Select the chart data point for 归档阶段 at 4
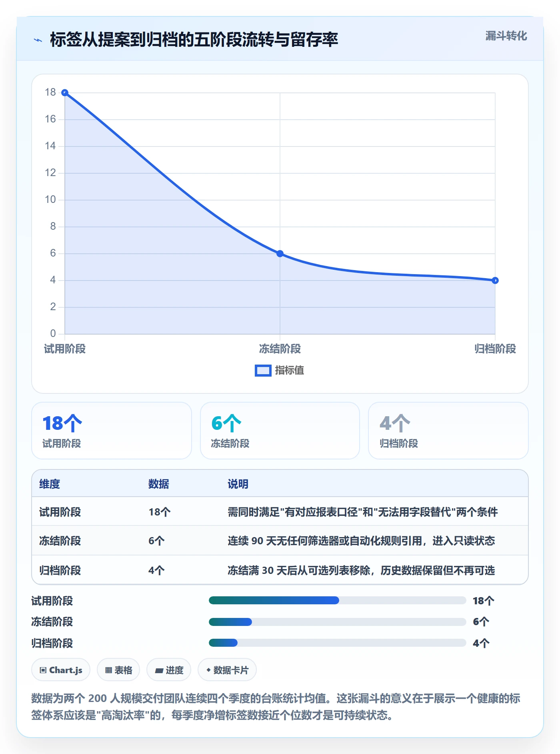560x754 pixels. pos(495,281)
